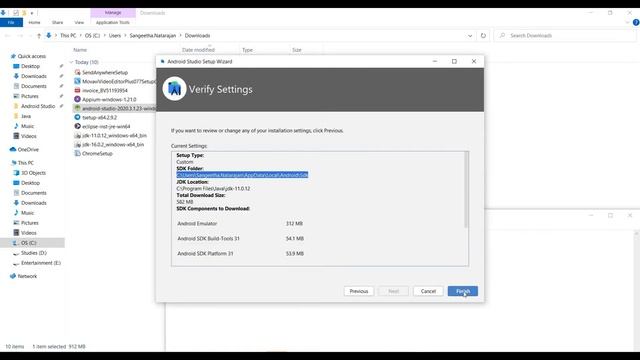Select the Studies (D:) drive
640x360 pixels.
click(33, 253)
